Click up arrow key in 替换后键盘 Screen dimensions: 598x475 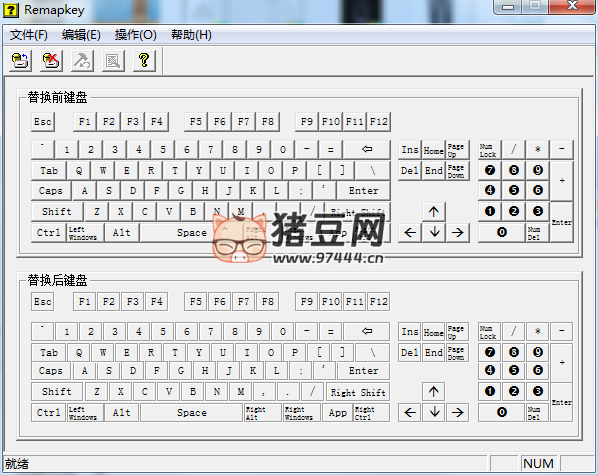[434, 392]
